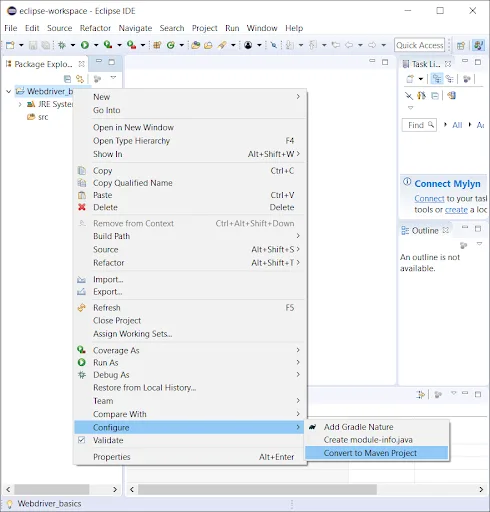
Task: Open the Package Explorer view menu triangle
Action: [113, 78]
